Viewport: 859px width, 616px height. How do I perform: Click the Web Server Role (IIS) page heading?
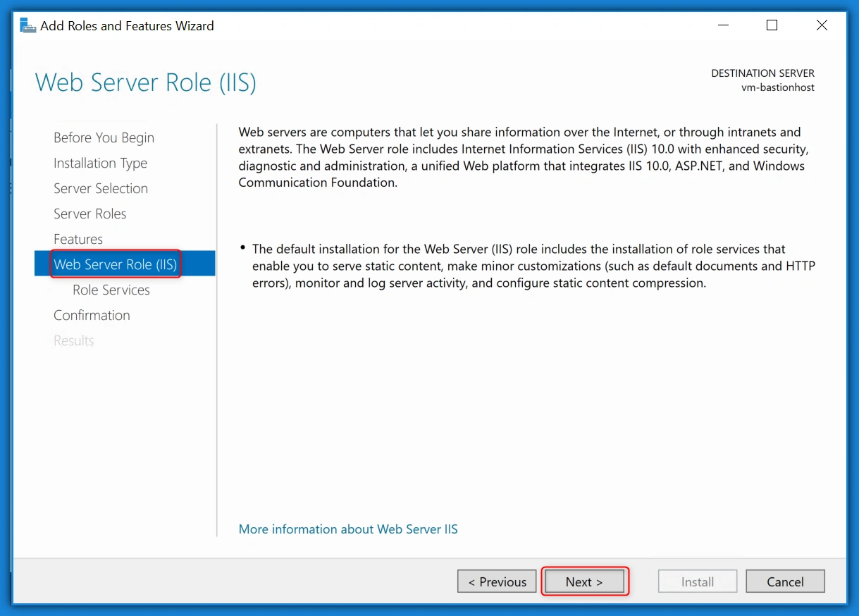point(146,82)
